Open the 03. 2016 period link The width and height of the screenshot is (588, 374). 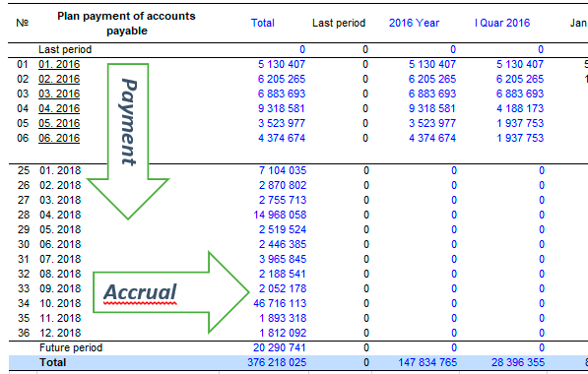pyautogui.click(x=59, y=93)
